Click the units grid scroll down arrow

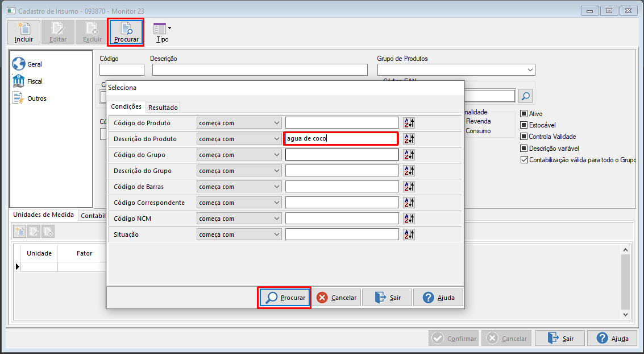[625, 315]
